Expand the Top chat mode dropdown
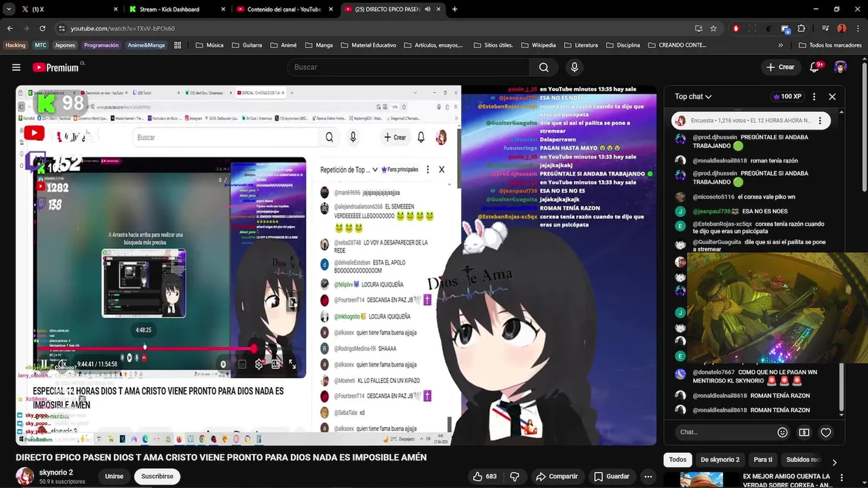The width and height of the screenshot is (868, 488). (693, 96)
